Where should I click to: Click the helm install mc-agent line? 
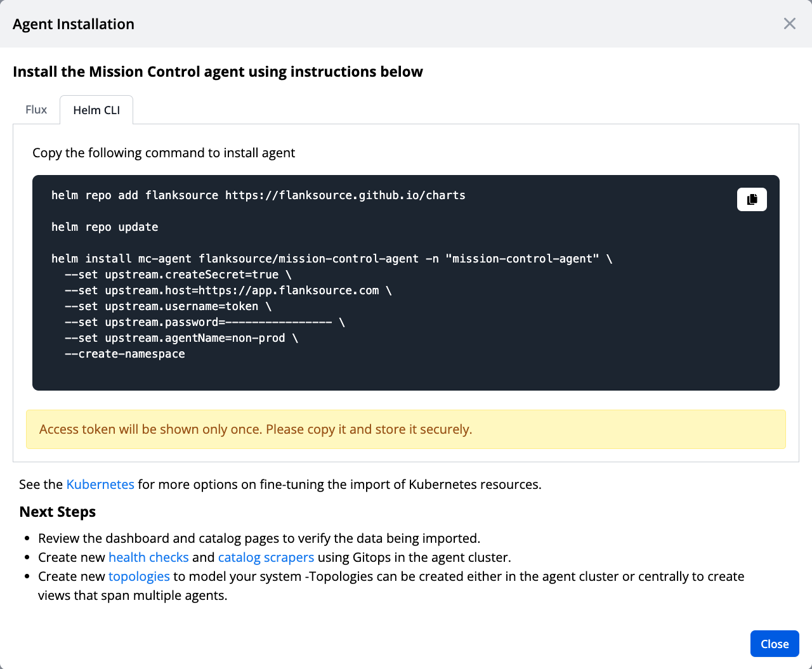[331, 259]
